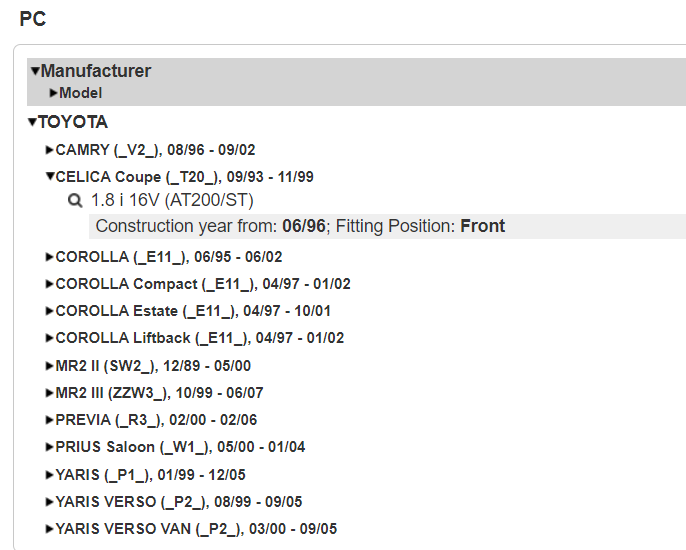686x550 pixels.
Task: Click the PC section heading
Action: [33, 19]
